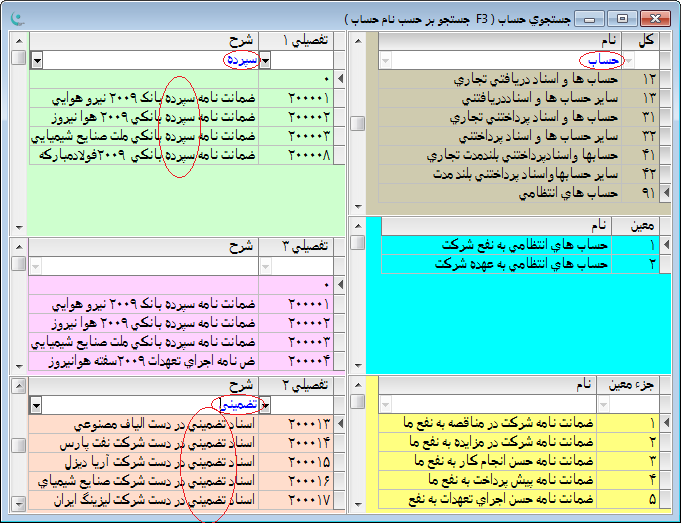Expand the نام filter dropdown containing حساب
The height and width of the screenshot is (523, 681).
[x=386, y=60]
